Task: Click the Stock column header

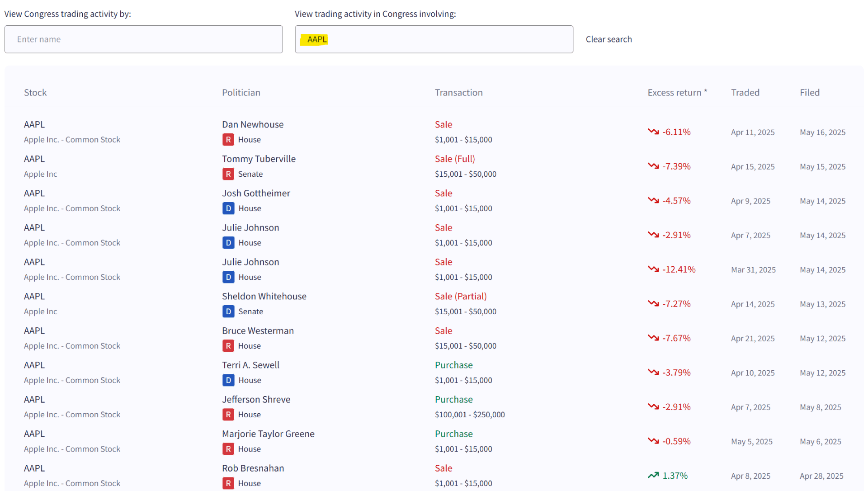Action: 35,92
